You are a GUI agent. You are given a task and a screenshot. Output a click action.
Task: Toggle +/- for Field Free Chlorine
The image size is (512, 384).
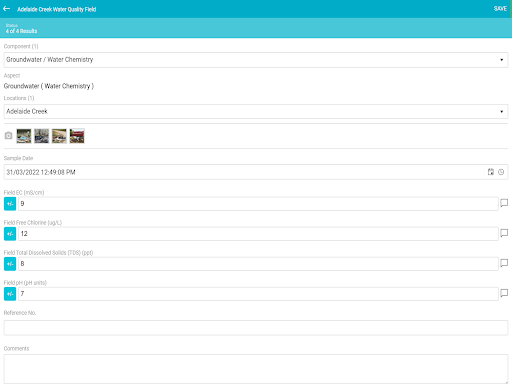pos(10,234)
